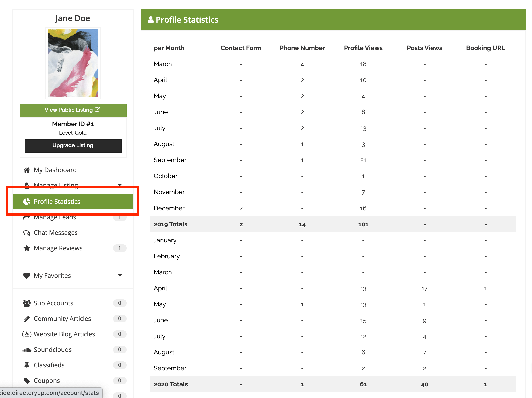Select the Soundclouds audio icon
Viewport: 532px width, 398px height.
27,350
